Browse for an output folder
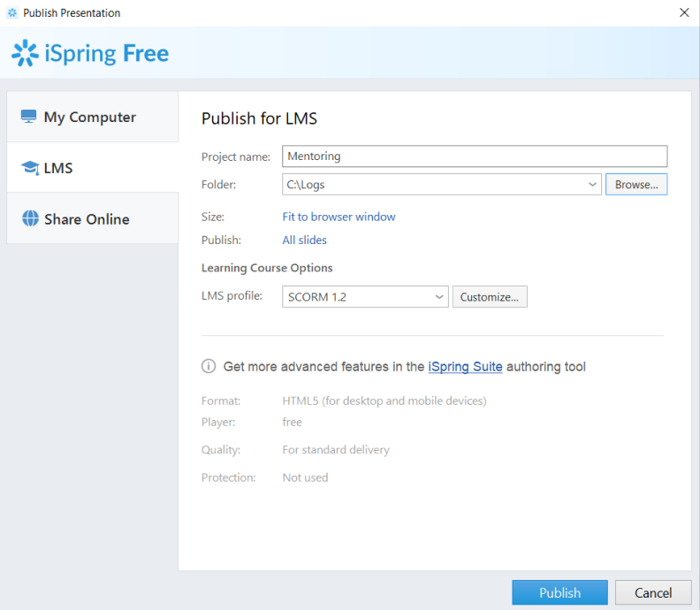700x610 pixels. pyautogui.click(x=636, y=185)
